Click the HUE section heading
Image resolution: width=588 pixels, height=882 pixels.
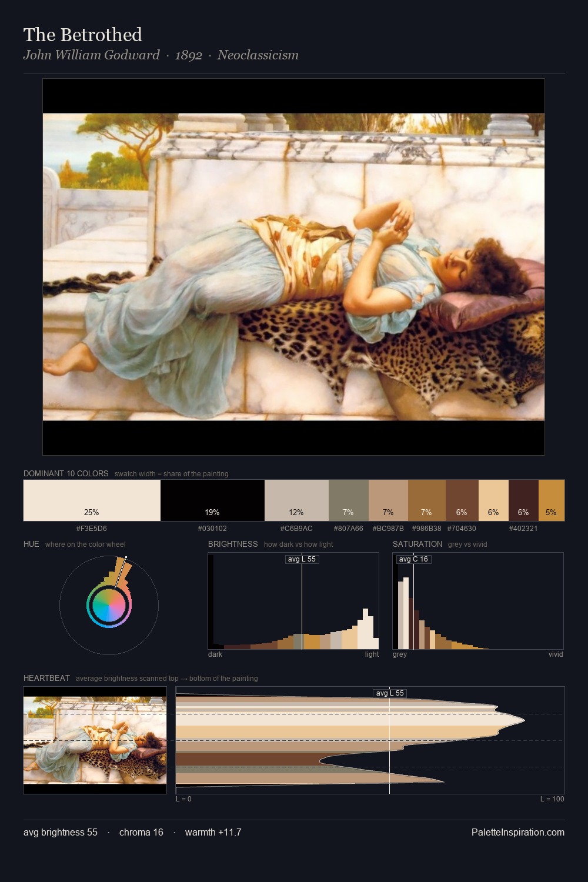(x=31, y=544)
